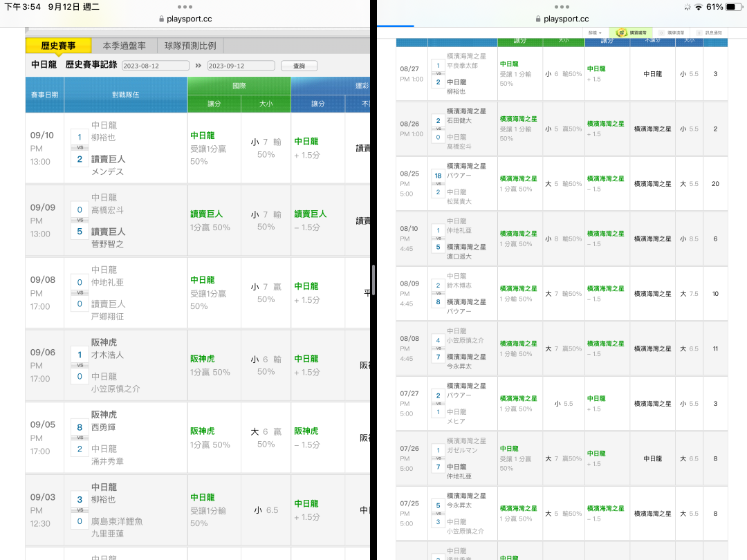Tap right window three-dot multitasking menu
The width and height of the screenshot is (747, 560).
[562, 7]
